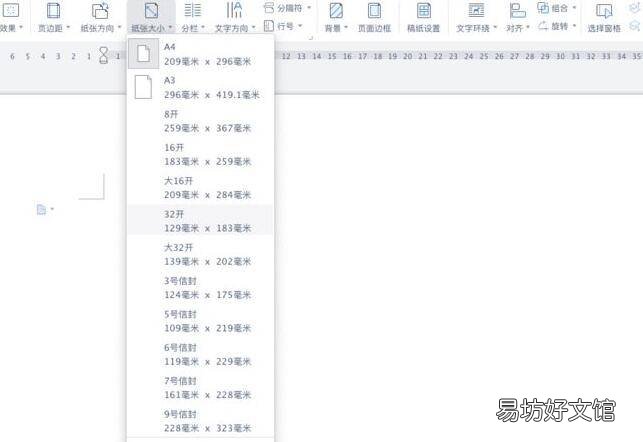Click the 分栏 columns icon
The image size is (643, 442).
click(193, 11)
